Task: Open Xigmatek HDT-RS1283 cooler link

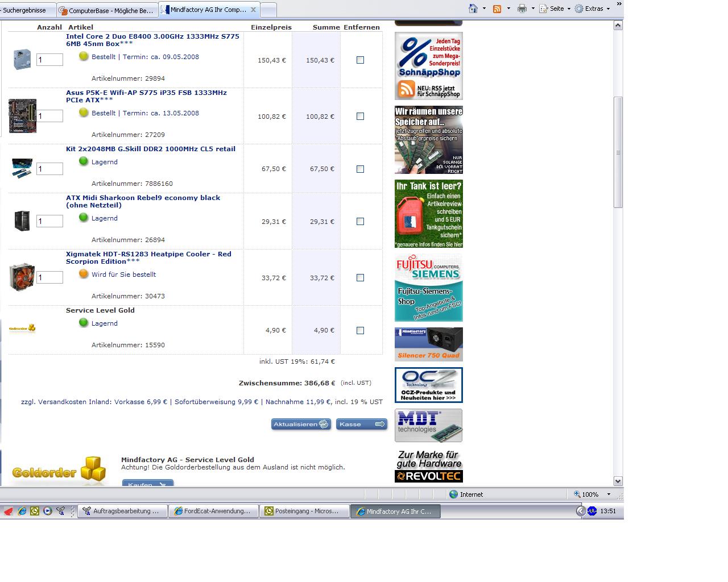Action: pos(148,257)
